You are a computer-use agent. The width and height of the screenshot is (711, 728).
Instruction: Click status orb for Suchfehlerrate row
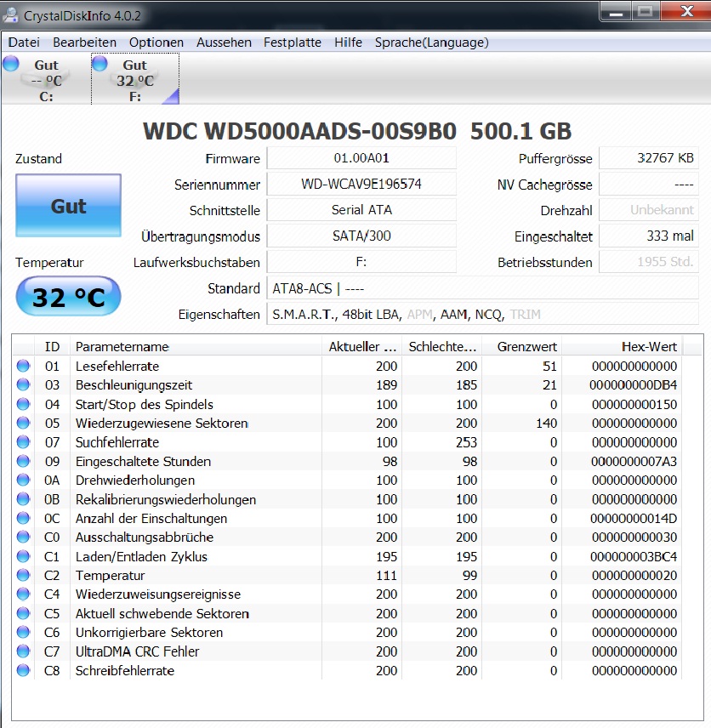pos(23,442)
